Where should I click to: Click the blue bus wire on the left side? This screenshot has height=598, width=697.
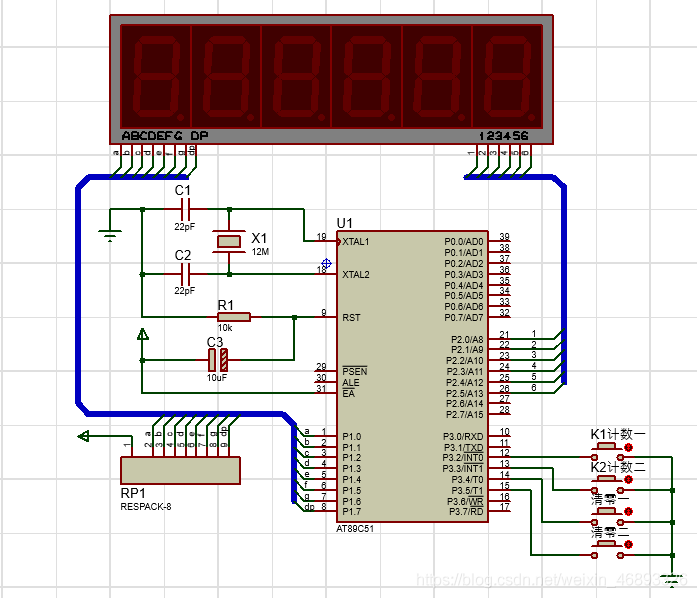tap(79, 293)
